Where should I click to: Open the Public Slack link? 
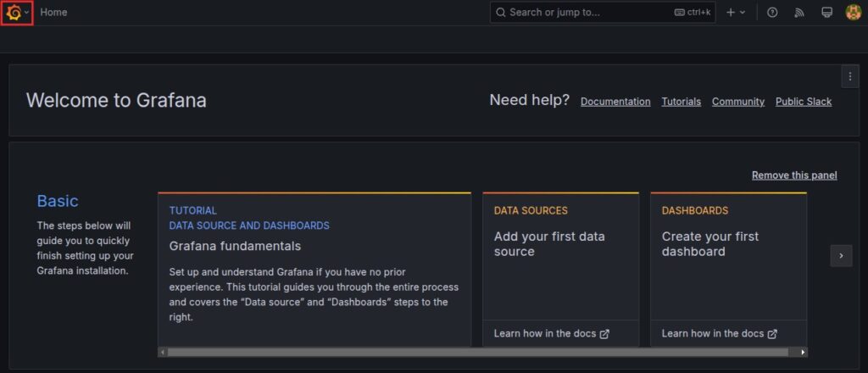click(804, 102)
